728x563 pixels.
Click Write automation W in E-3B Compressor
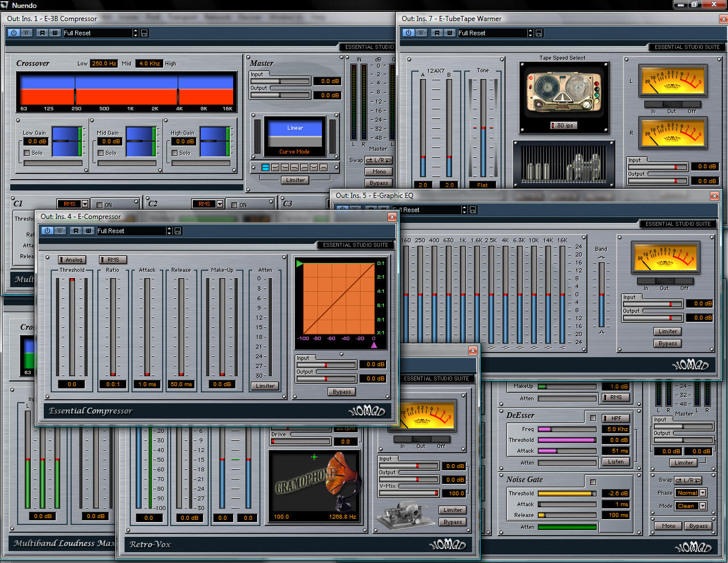click(55, 33)
